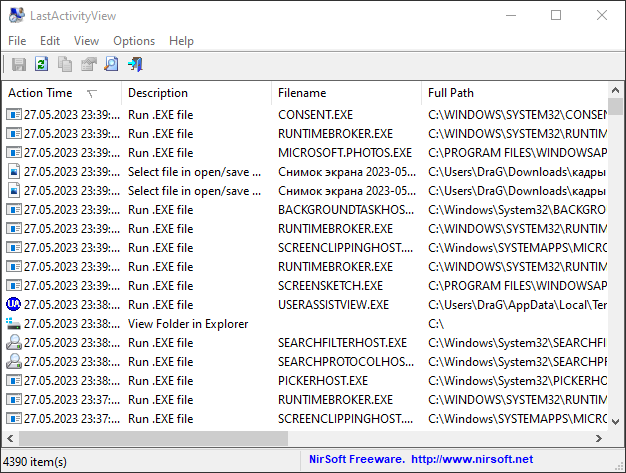Click the Exit door toolbar icon
This screenshot has height=473, width=626.
(x=135, y=65)
